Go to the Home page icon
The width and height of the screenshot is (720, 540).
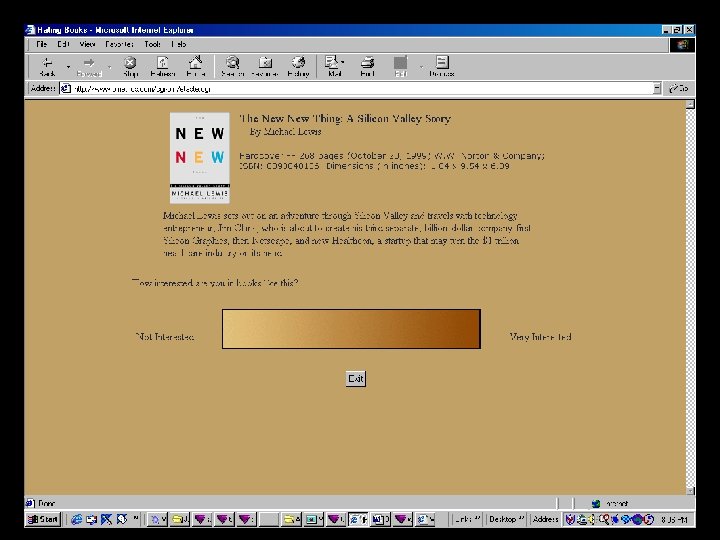tap(196, 67)
